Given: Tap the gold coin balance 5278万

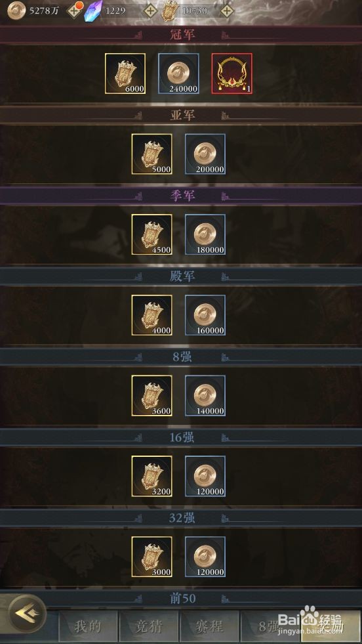Looking at the screenshot, I should click(x=44, y=11).
